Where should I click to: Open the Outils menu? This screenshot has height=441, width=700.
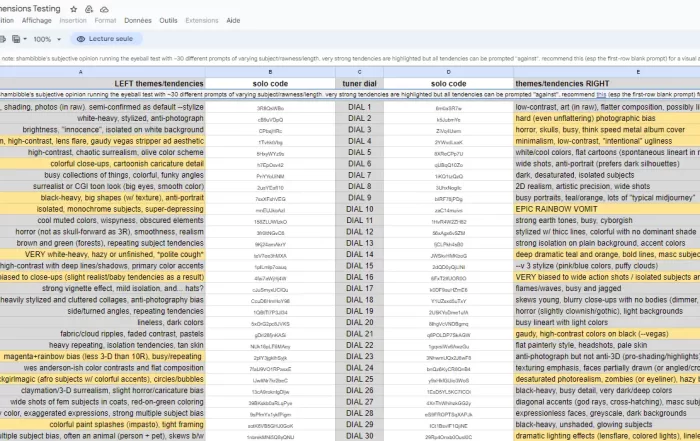168,21
